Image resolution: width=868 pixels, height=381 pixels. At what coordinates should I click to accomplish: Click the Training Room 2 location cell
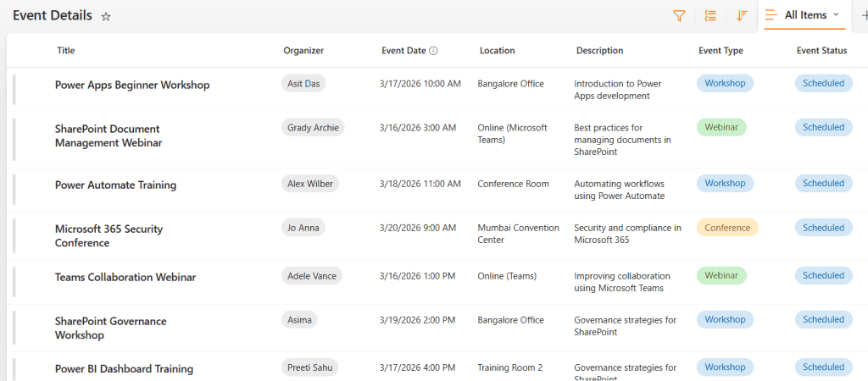(x=510, y=367)
